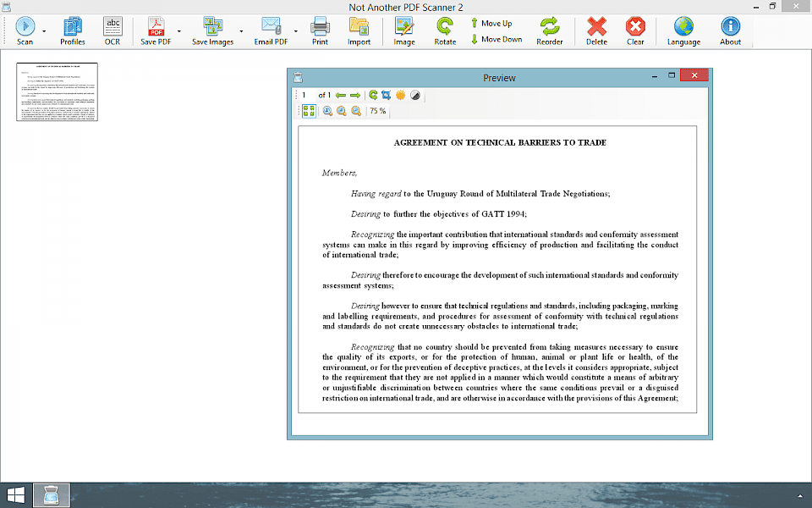Open the Windows Start menu
812x508 pixels.
(15, 496)
